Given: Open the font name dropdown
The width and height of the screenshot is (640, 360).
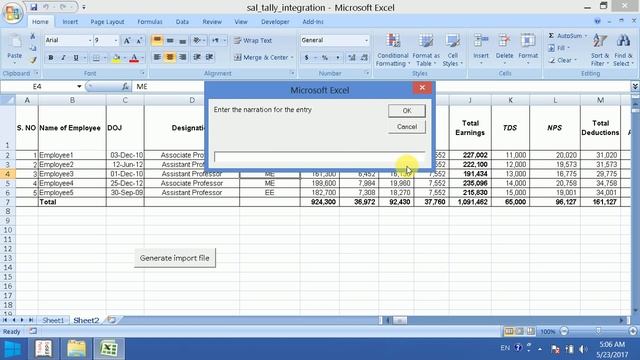Looking at the screenshot, I should click(x=90, y=40).
